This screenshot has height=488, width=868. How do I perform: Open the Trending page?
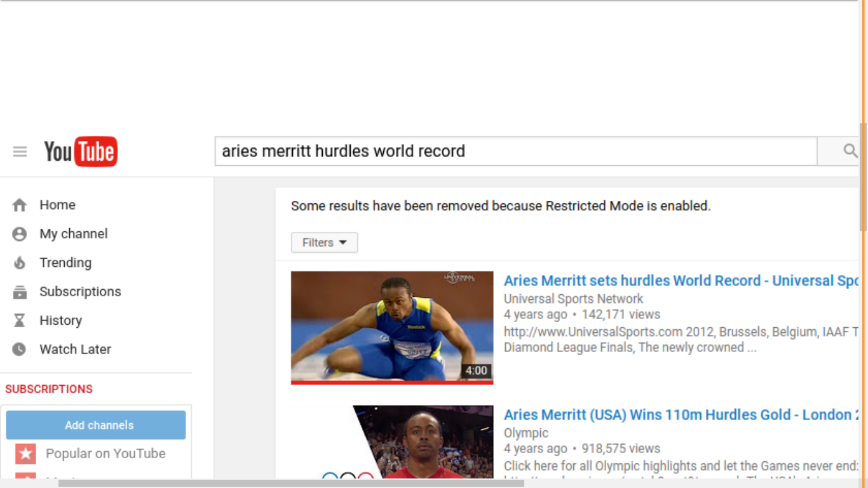pyautogui.click(x=65, y=262)
